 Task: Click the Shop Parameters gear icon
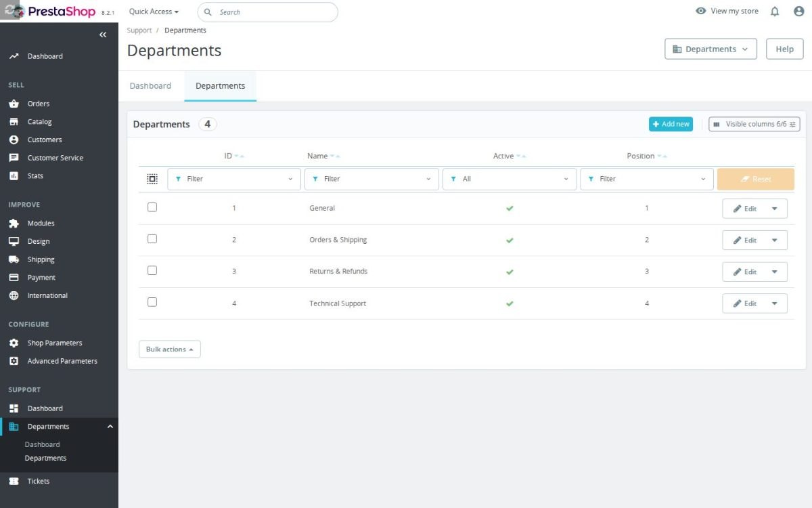coord(14,343)
